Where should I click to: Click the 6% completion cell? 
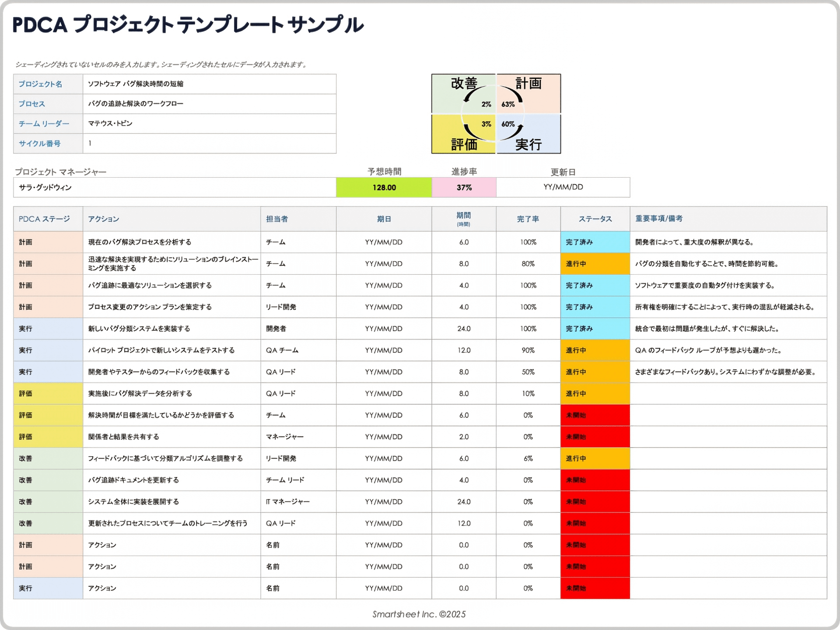pyautogui.click(x=528, y=458)
